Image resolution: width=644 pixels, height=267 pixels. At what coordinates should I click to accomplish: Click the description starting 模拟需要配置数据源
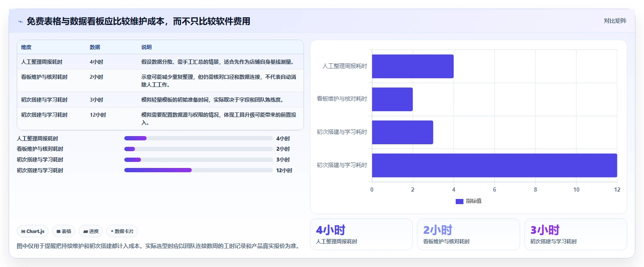(x=219, y=118)
